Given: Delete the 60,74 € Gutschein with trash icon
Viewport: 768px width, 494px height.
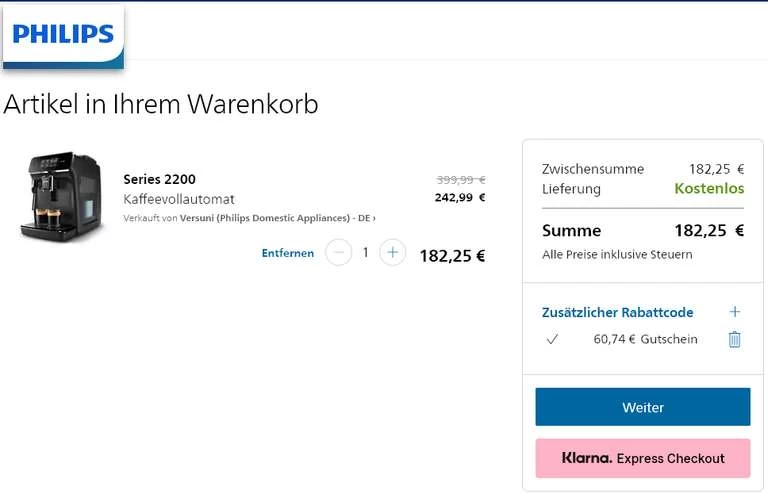Looking at the screenshot, I should [734, 339].
